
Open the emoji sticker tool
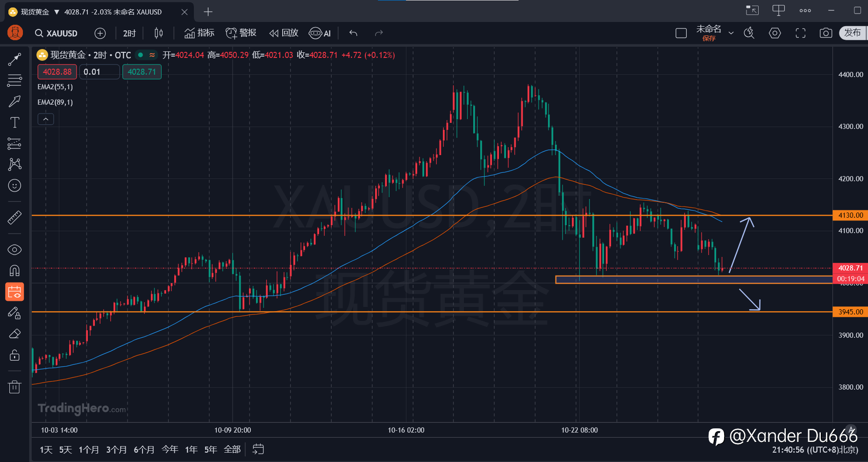click(x=14, y=185)
